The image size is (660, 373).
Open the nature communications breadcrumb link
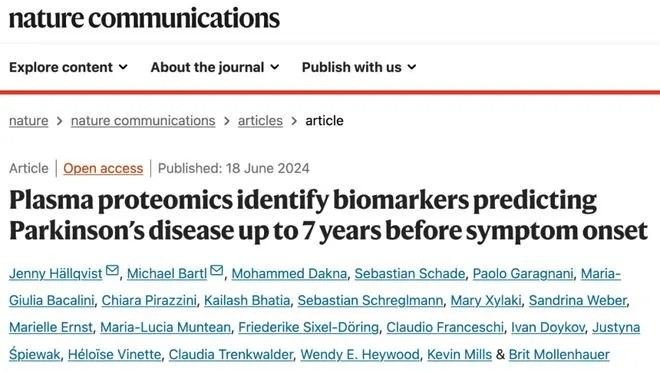(x=143, y=121)
